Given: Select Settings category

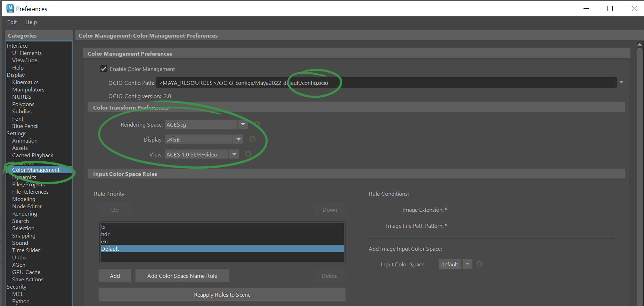Looking at the screenshot, I should pos(16,133).
